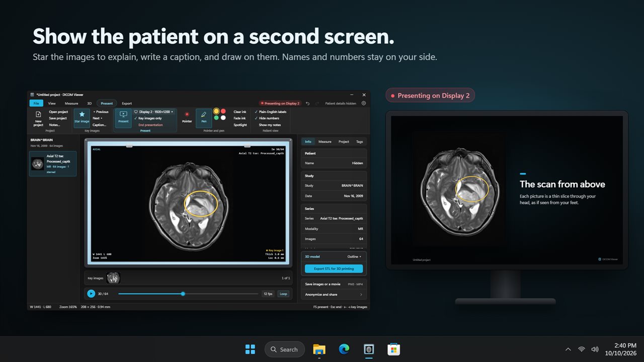This screenshot has width=644, height=362.
Task: Click the Caption... button
Action: [99, 125]
